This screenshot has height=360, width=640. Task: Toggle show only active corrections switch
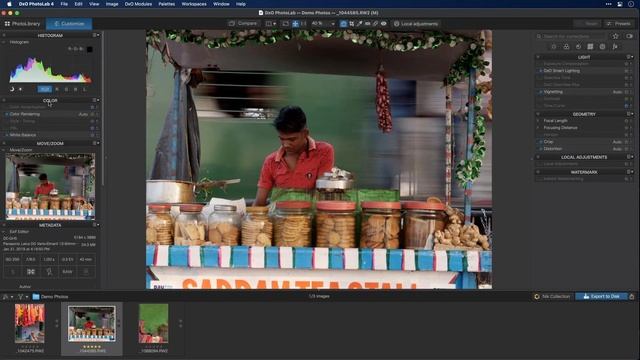[x=629, y=36]
